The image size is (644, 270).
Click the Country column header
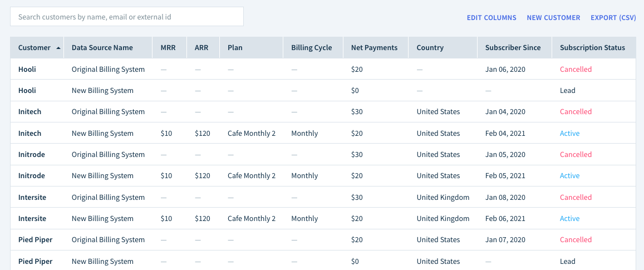tap(430, 48)
